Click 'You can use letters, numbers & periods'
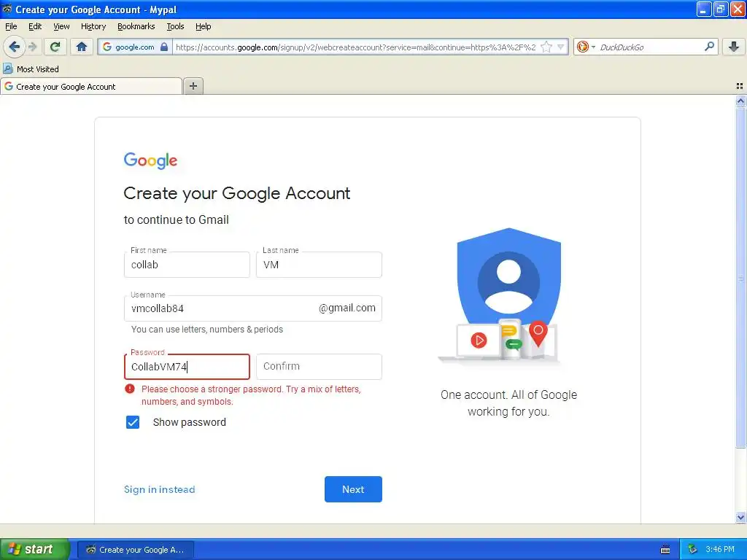The width and height of the screenshot is (747, 560). coord(206,330)
